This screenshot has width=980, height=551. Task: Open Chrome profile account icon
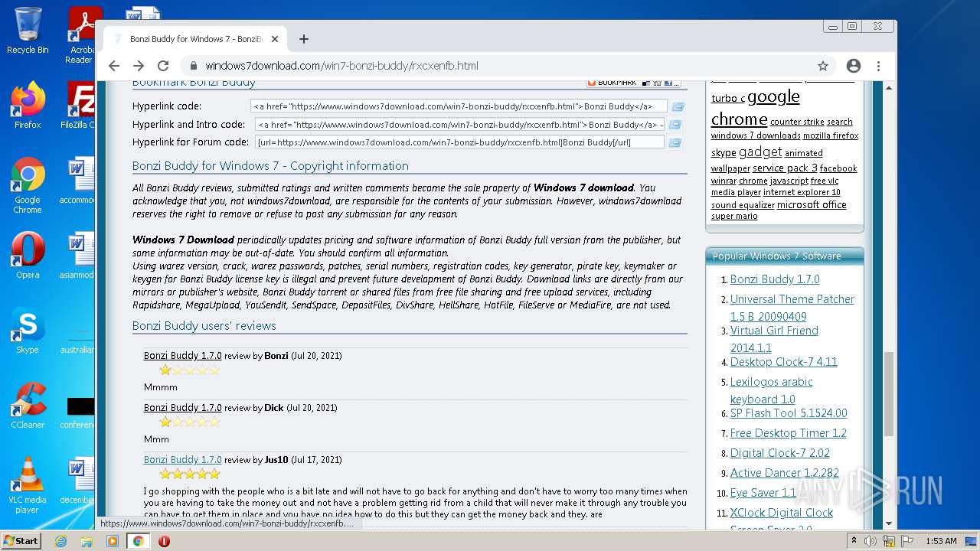[854, 66]
